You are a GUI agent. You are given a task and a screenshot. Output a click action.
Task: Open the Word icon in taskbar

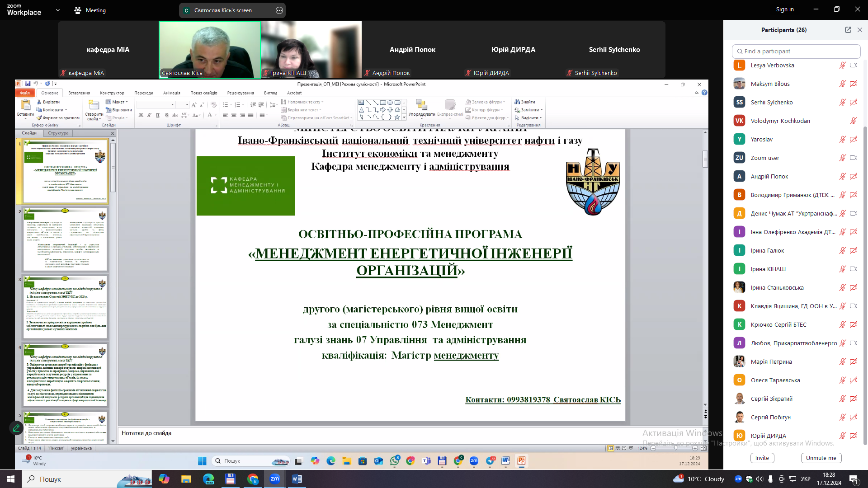click(297, 479)
